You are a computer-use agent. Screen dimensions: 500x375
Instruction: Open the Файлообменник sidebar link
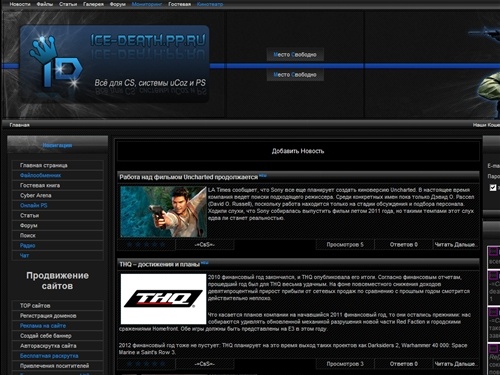[58, 175]
